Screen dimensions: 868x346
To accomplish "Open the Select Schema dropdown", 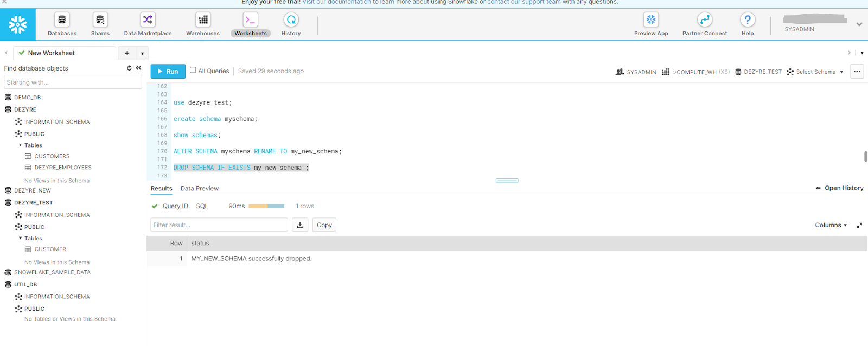I will click(x=815, y=72).
